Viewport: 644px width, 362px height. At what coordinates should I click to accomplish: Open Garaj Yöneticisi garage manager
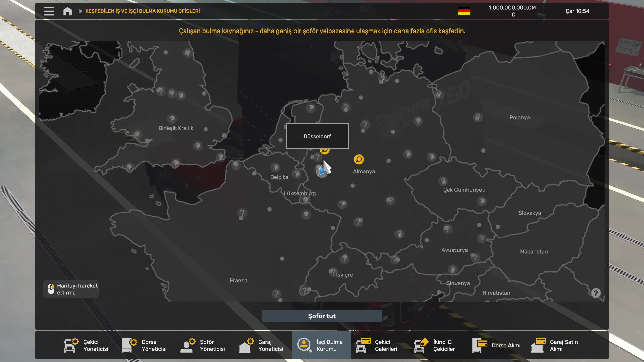tap(261, 345)
